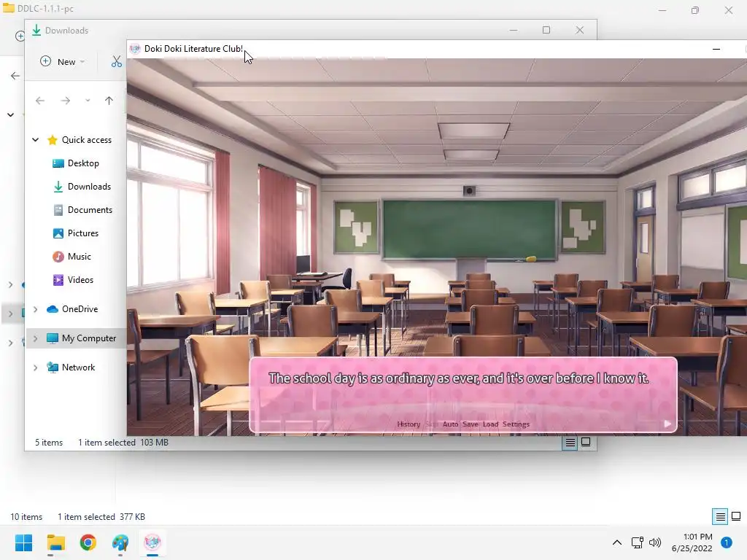Open Pictures in navigation pane

[x=76, y=233]
